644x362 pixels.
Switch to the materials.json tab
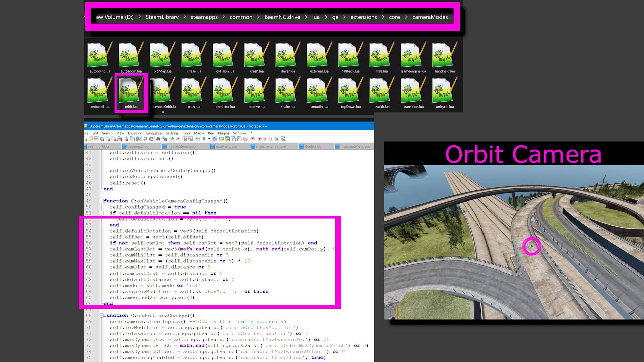point(229,146)
